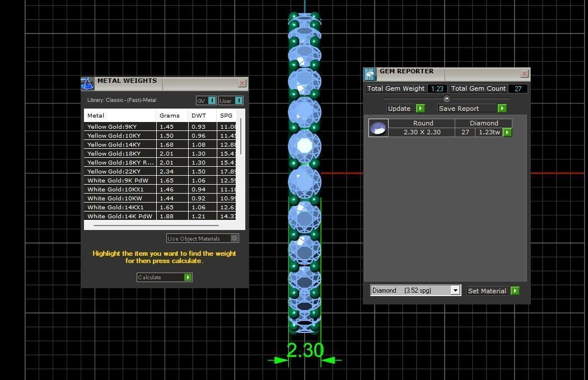Image resolution: width=588 pixels, height=380 pixels.
Task: Select the White Gold:9K PdW row
Action: pos(160,181)
